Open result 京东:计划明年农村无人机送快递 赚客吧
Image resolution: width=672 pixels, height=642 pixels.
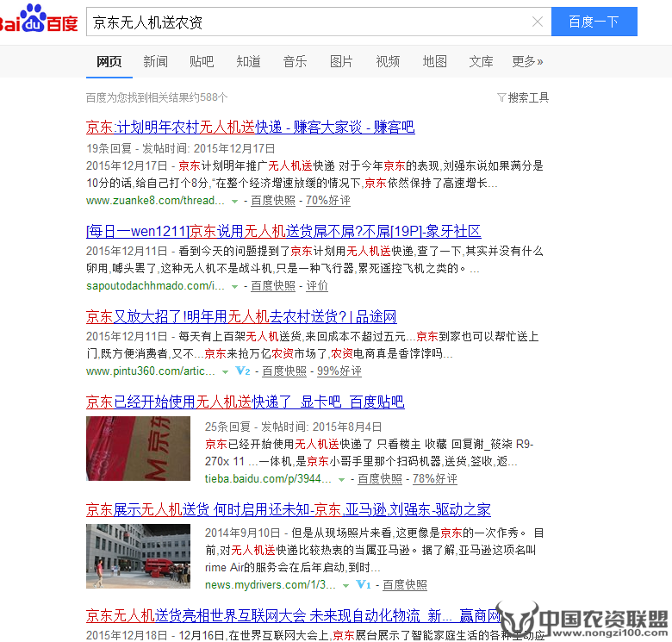pos(251,128)
